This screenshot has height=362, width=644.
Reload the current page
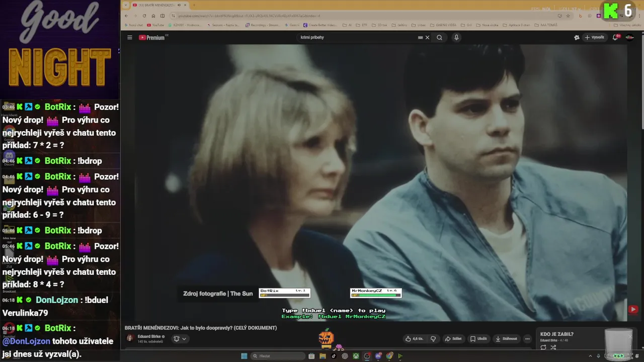point(144,16)
